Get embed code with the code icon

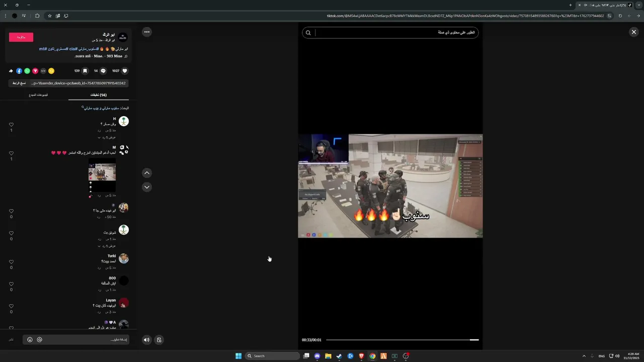point(43,71)
